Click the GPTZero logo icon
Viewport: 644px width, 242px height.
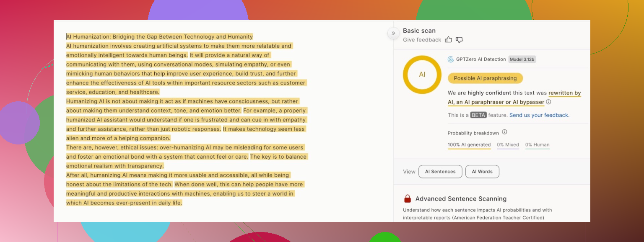tap(451, 59)
